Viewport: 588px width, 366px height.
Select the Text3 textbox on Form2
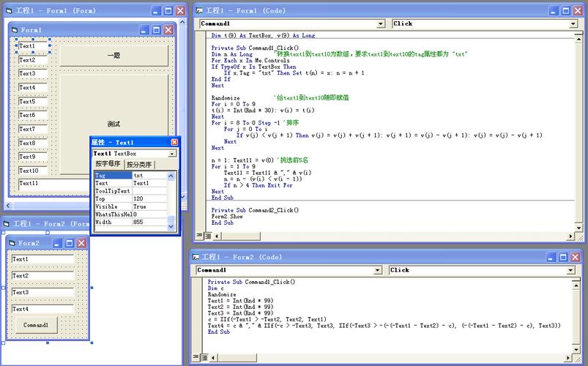[x=42, y=292]
